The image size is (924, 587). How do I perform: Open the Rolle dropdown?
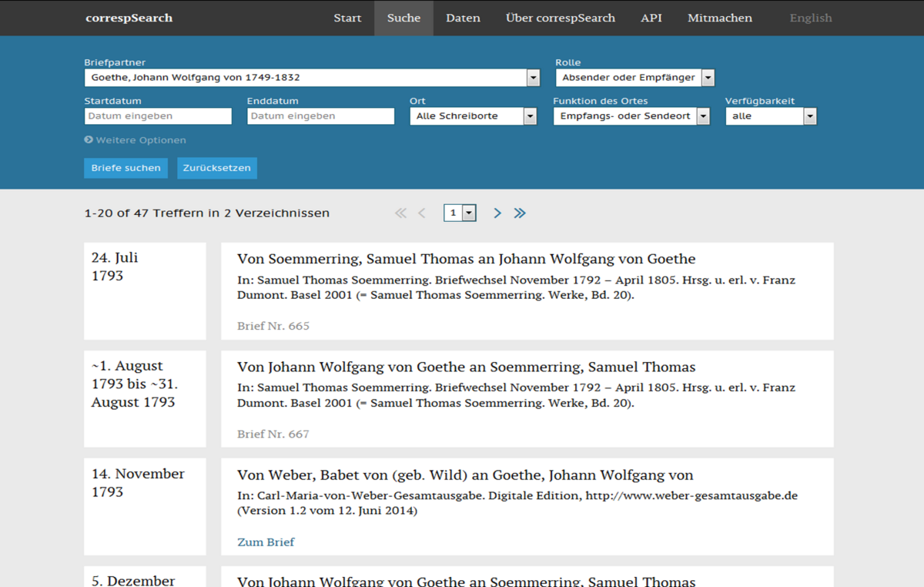point(635,78)
